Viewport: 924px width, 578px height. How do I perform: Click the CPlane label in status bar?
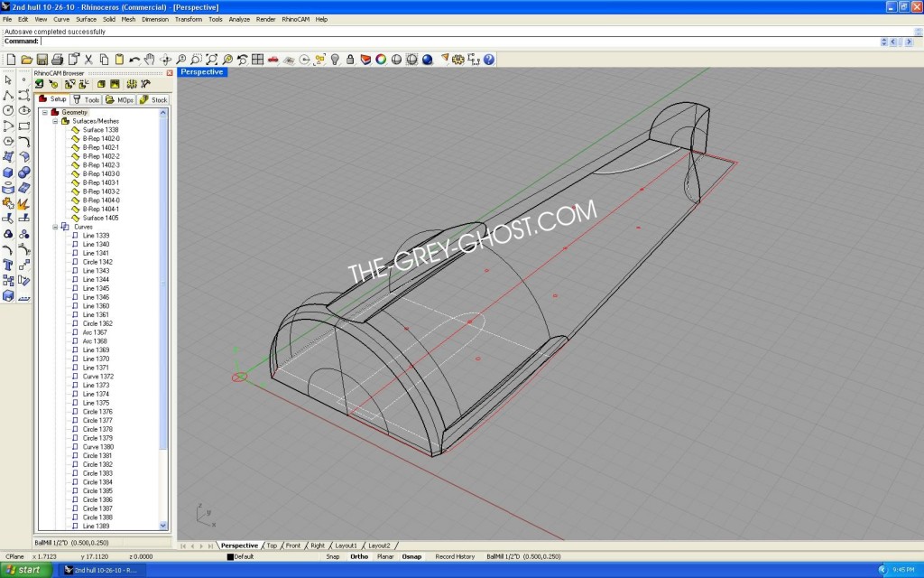point(14,556)
